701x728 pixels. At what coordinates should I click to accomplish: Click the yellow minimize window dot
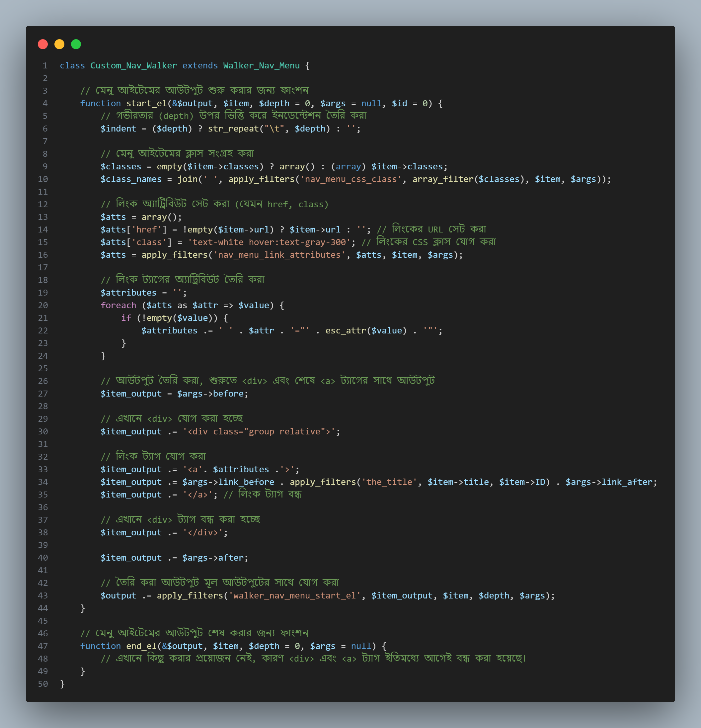tap(59, 44)
